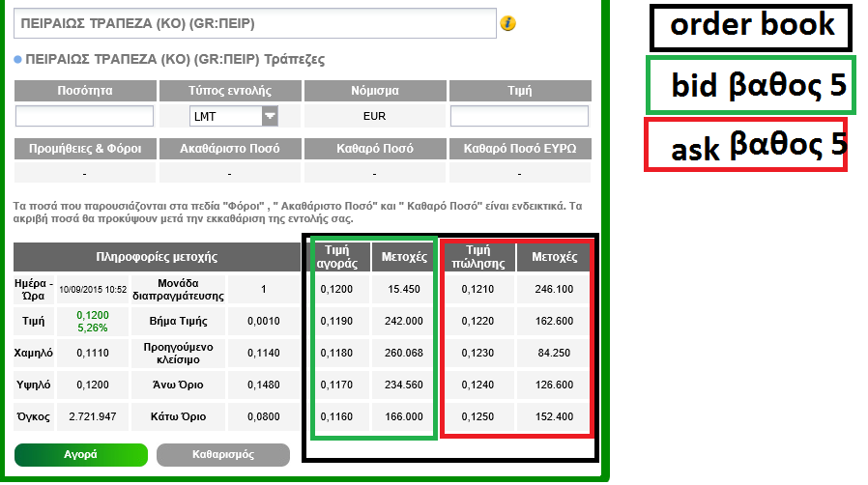This screenshot has width=868, height=485.
Task: Select bid price 0,1170
Action: pos(336,385)
